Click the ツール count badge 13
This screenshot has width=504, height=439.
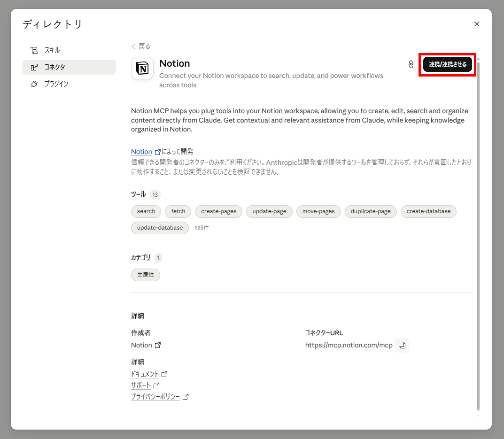(x=155, y=195)
